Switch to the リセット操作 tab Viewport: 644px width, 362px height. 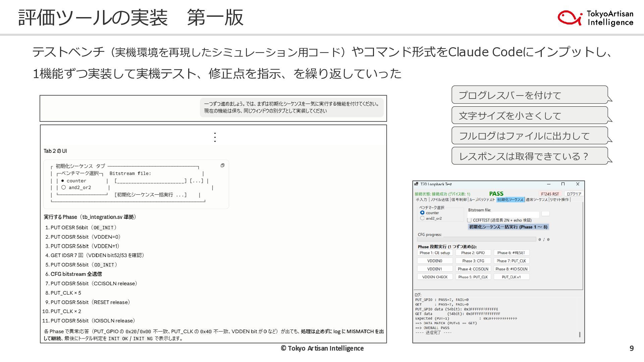pos(559,199)
